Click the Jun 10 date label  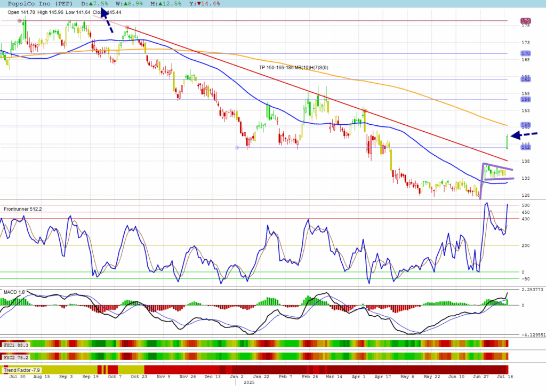point(456,377)
